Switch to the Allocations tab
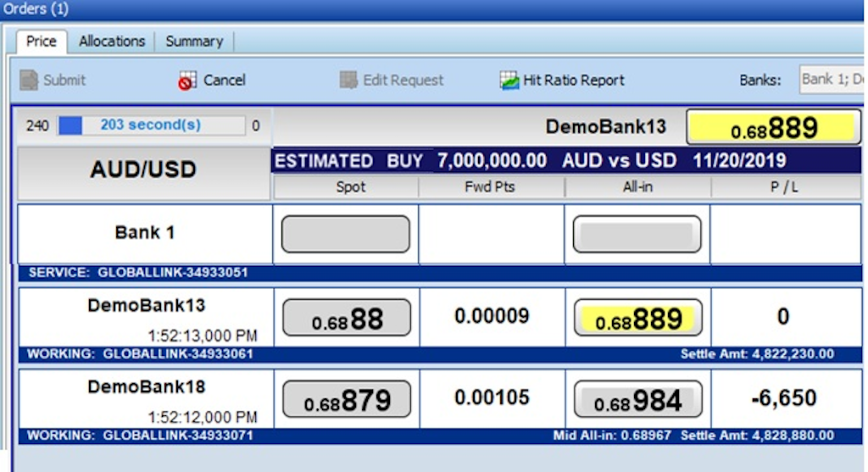Image resolution: width=868 pixels, height=472 pixels. point(112,41)
